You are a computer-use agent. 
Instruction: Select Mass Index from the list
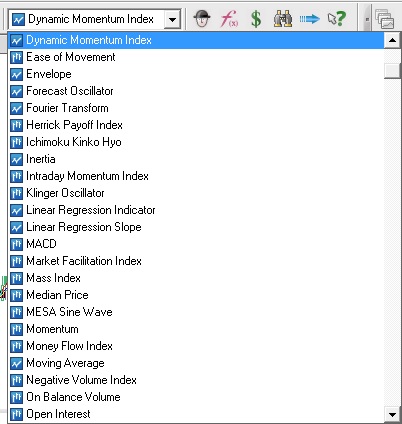pos(196,278)
